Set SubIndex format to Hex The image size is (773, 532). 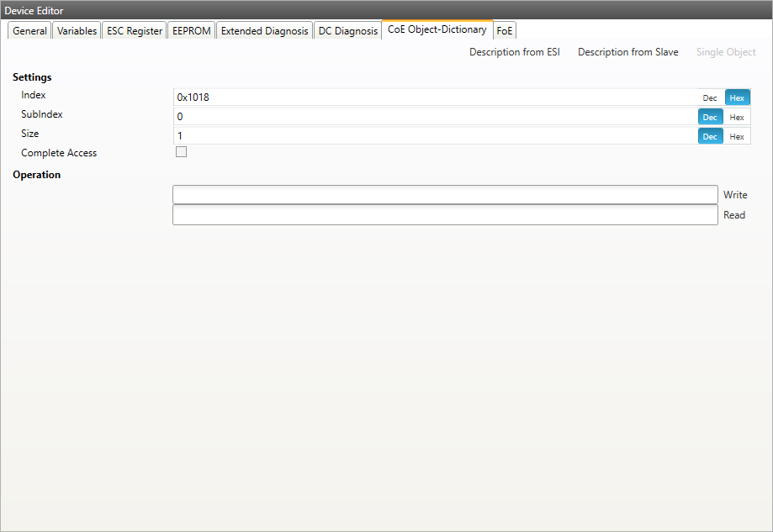(737, 118)
